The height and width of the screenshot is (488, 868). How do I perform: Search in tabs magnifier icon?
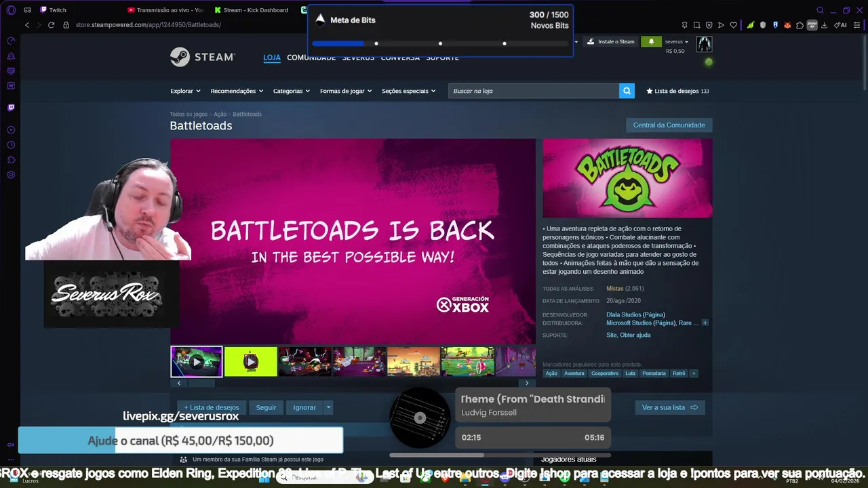point(820,10)
